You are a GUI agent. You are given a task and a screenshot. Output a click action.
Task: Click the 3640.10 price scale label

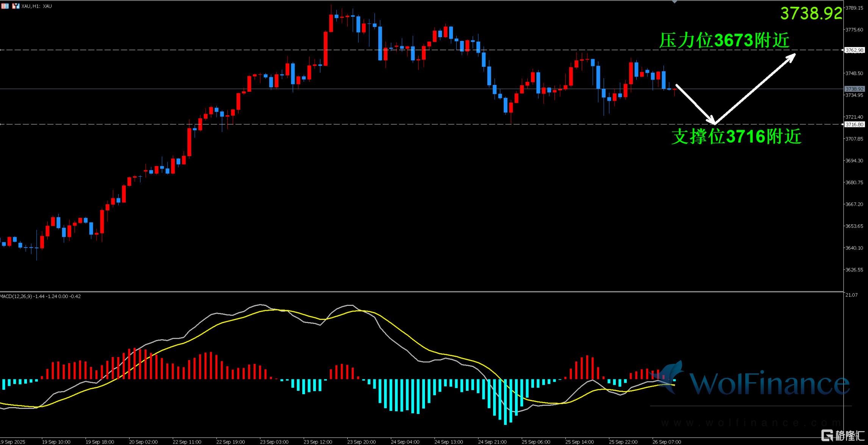(x=854, y=248)
